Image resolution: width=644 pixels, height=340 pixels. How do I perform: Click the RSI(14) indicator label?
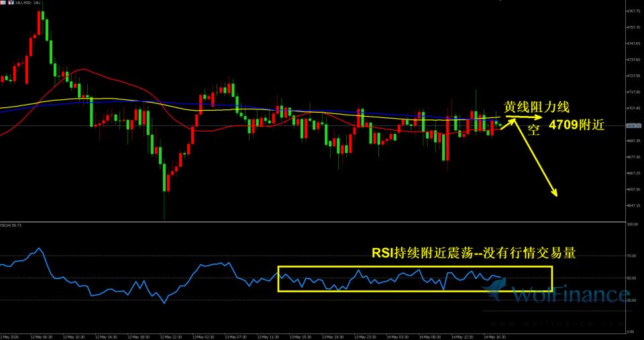tap(11, 225)
